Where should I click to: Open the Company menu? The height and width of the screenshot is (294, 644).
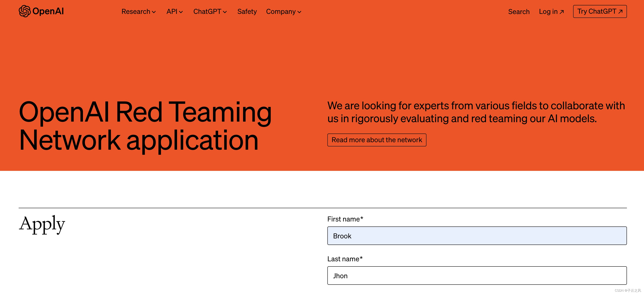click(x=281, y=12)
